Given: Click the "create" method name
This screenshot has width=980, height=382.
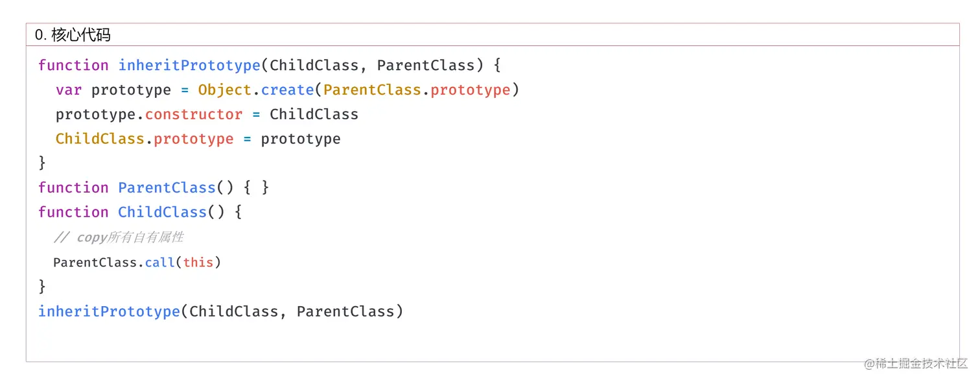Looking at the screenshot, I should point(288,90).
